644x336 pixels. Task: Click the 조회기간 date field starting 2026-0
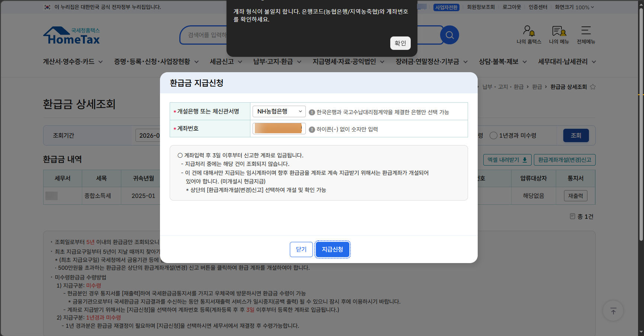pos(148,135)
